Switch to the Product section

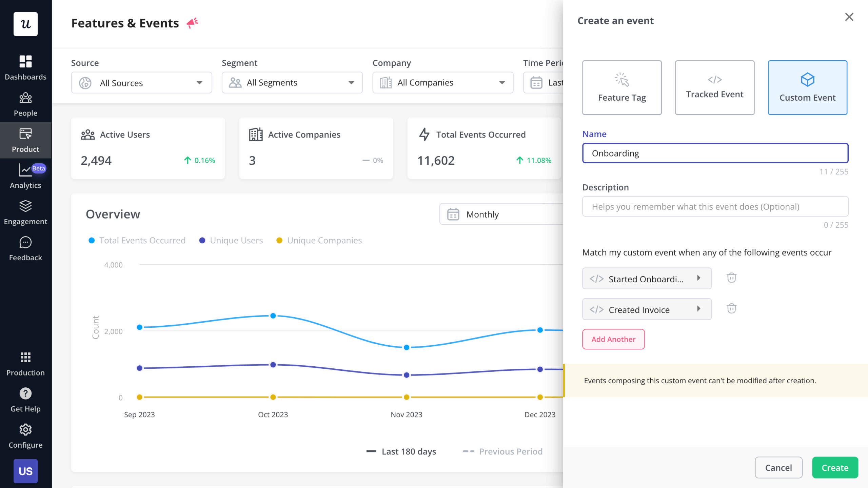pos(25,140)
